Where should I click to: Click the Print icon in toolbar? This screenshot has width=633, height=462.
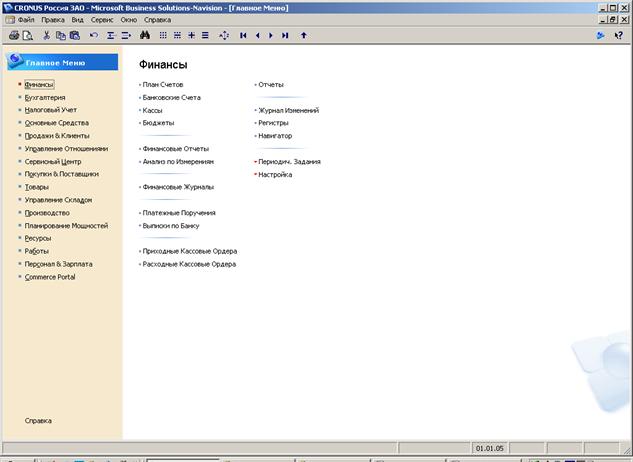pos(14,36)
